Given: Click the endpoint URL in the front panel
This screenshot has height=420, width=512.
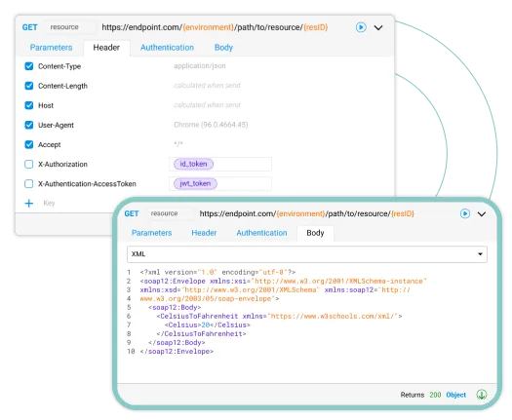Looking at the screenshot, I should point(307,214).
